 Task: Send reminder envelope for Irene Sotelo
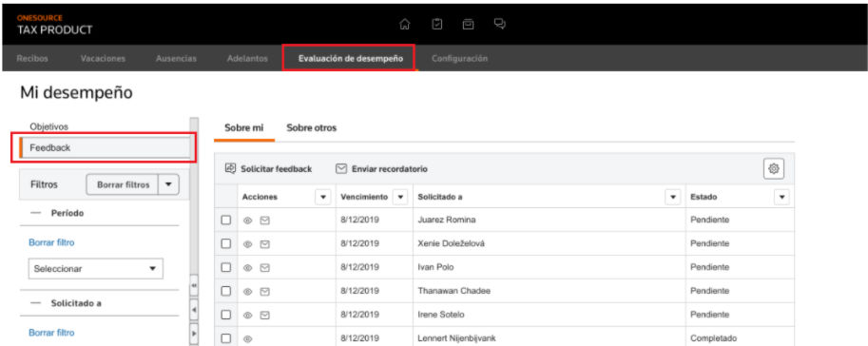264,315
